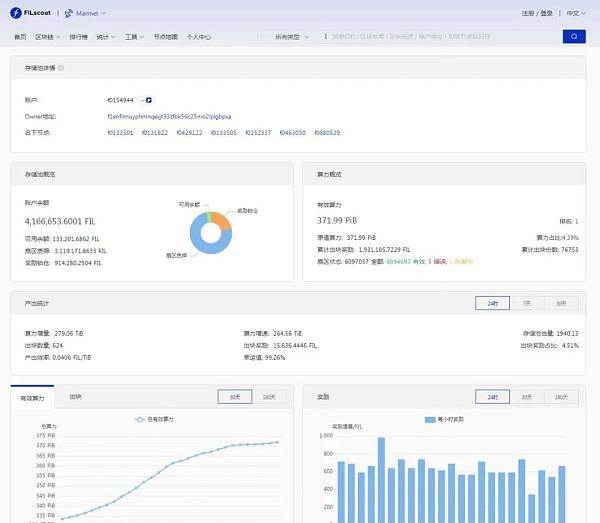This screenshot has height=523, width=600.
Task: Switch to the 出块 chart tab
Action: [x=75, y=397]
